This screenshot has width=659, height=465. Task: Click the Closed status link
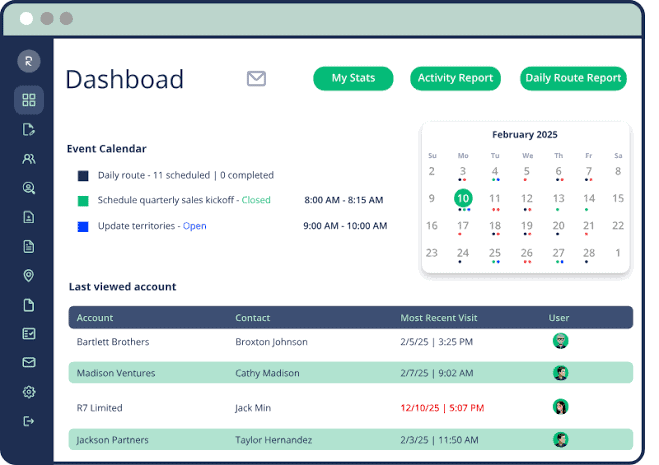click(256, 200)
